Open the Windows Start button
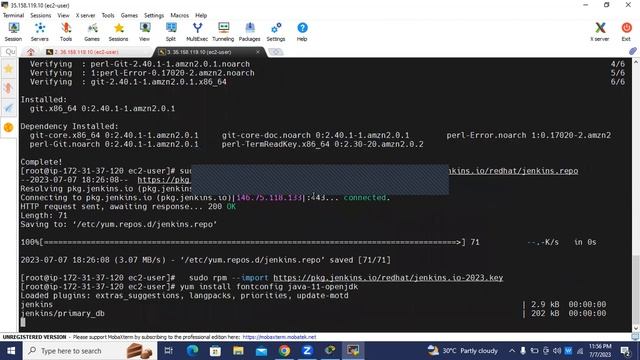This screenshot has height=360, width=640. (11, 351)
